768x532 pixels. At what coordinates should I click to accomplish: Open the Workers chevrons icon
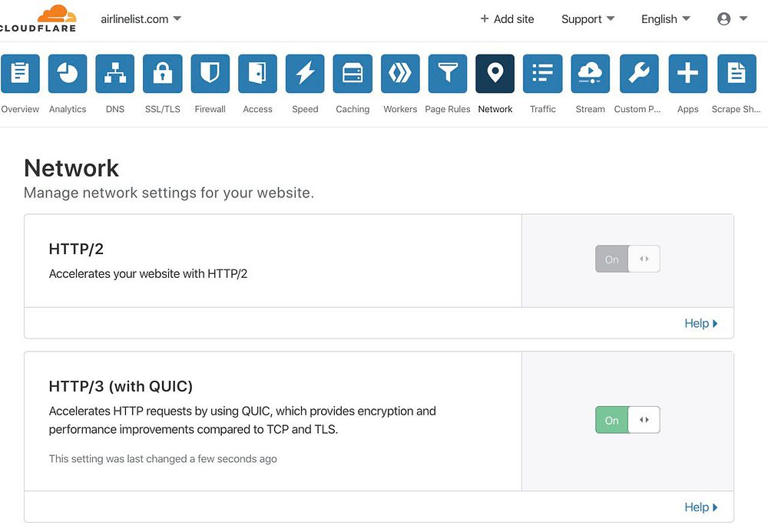[400, 74]
